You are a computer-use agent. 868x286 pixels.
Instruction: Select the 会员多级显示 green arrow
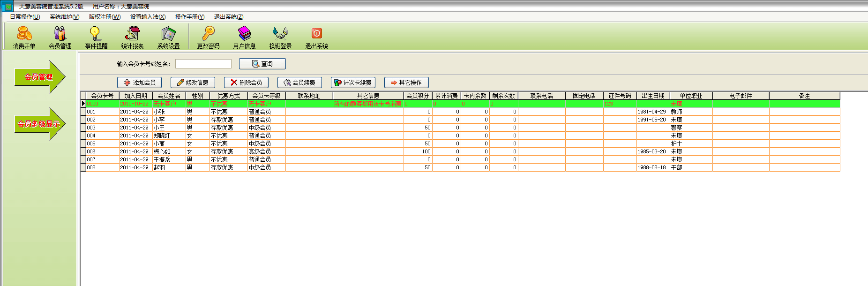(x=39, y=124)
